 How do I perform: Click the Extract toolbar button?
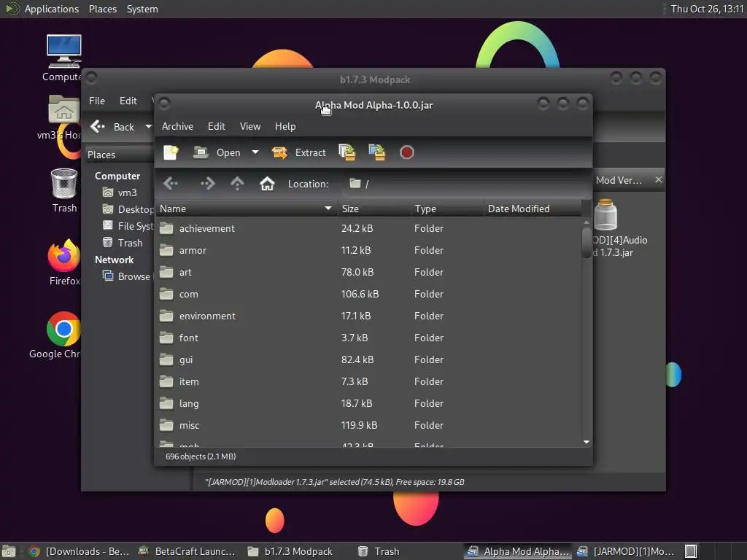[298, 152]
